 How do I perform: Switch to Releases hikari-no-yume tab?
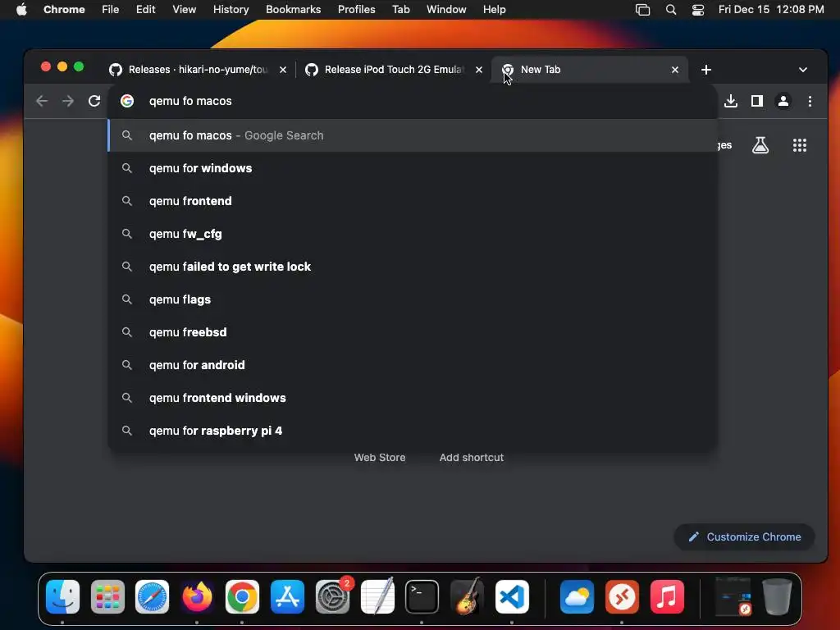tap(197, 70)
